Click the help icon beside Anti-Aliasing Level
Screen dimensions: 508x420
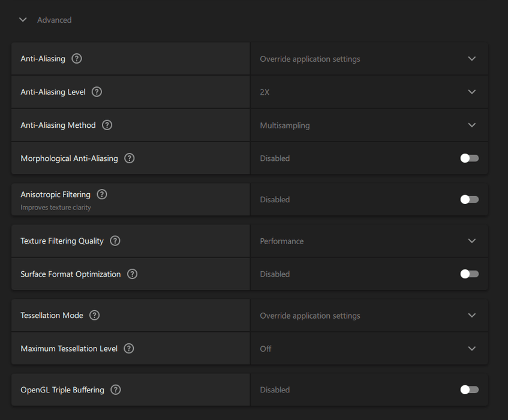[97, 92]
